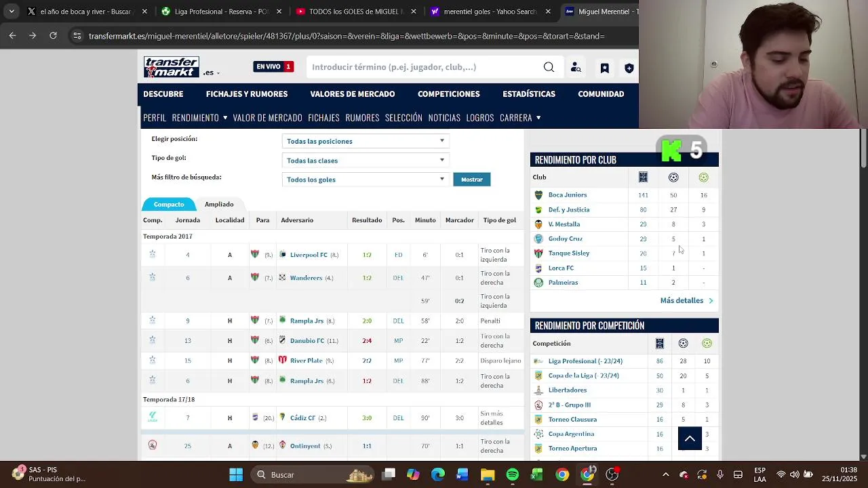
Task: Click the Minuto column header
Action: [x=425, y=220]
